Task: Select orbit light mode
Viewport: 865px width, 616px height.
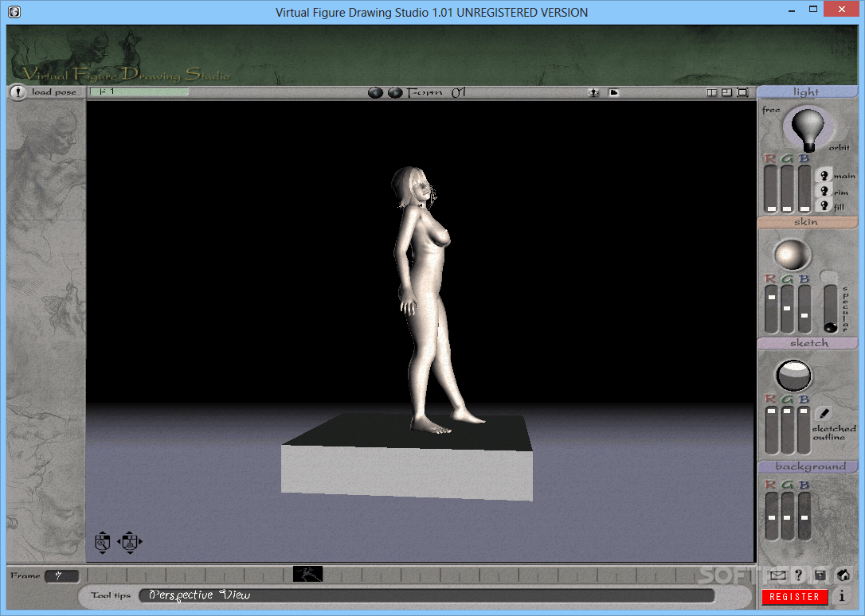Action: coord(839,147)
